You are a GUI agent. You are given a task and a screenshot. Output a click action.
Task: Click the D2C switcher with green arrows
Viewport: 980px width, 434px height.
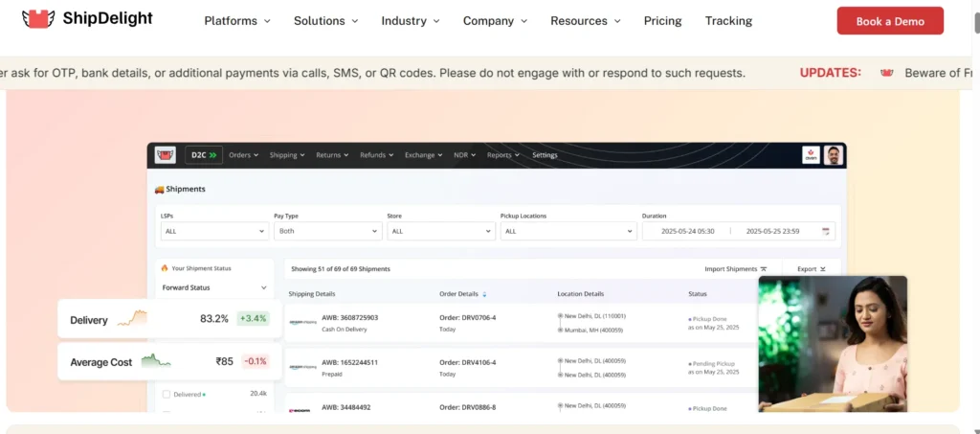pos(204,155)
